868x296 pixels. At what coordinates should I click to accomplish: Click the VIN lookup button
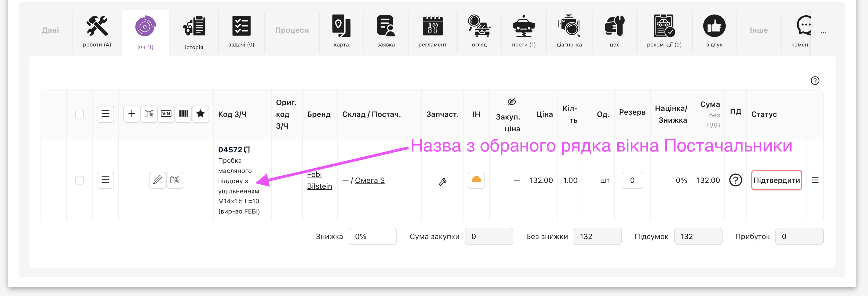[166, 114]
